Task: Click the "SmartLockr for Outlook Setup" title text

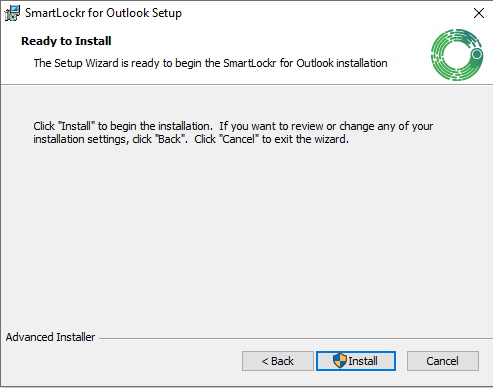Action: (x=103, y=13)
